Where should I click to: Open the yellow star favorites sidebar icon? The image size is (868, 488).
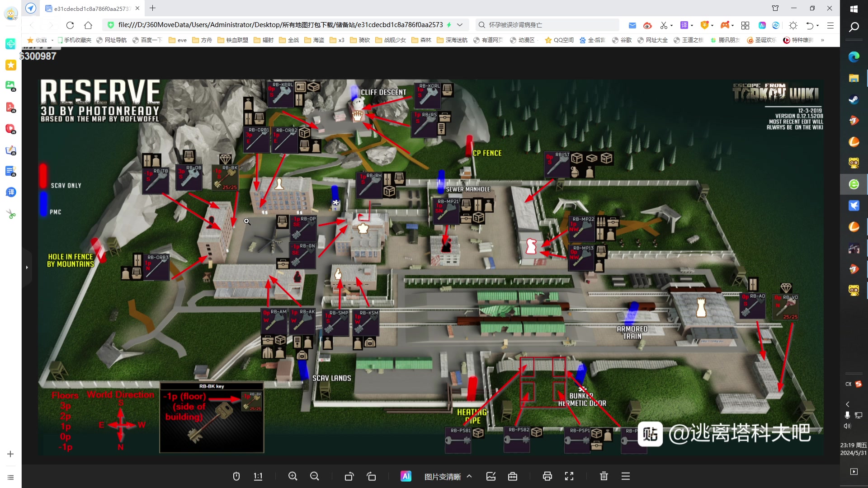11,65
